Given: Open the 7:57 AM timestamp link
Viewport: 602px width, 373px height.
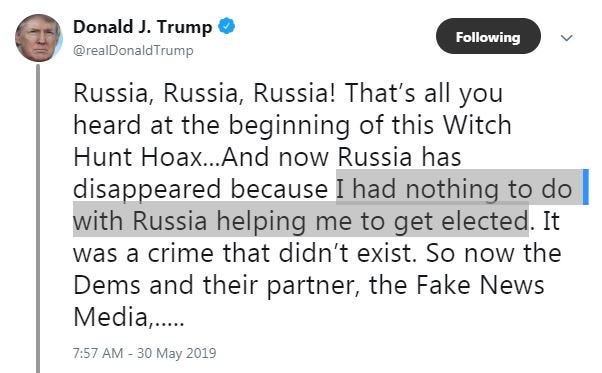Looking at the screenshot, I should [x=98, y=353].
